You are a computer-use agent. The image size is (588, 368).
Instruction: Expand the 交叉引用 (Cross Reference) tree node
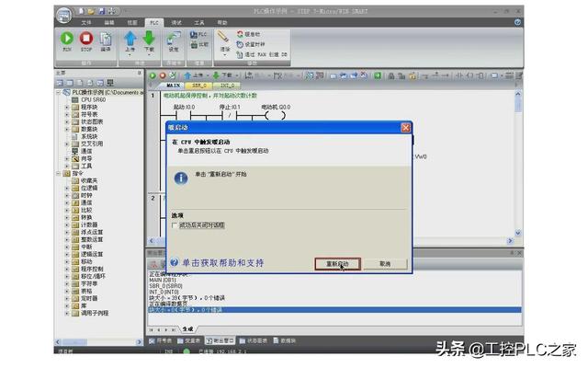tap(67, 144)
